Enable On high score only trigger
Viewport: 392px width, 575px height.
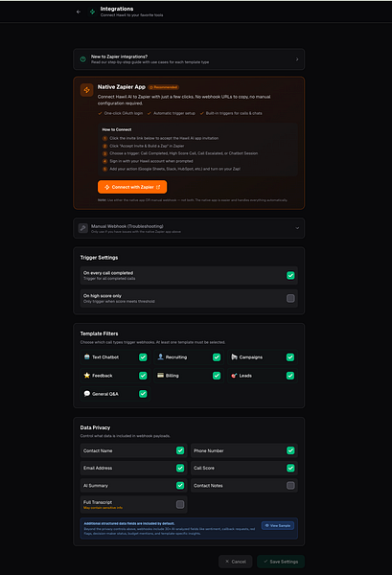[290, 298]
